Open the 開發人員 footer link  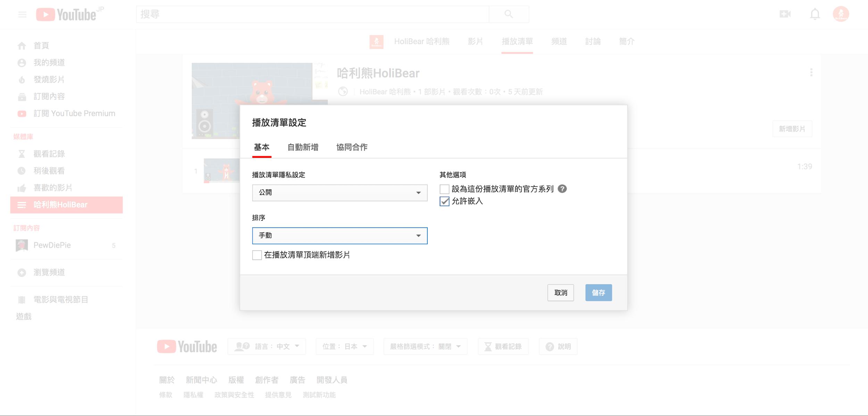[x=332, y=380]
